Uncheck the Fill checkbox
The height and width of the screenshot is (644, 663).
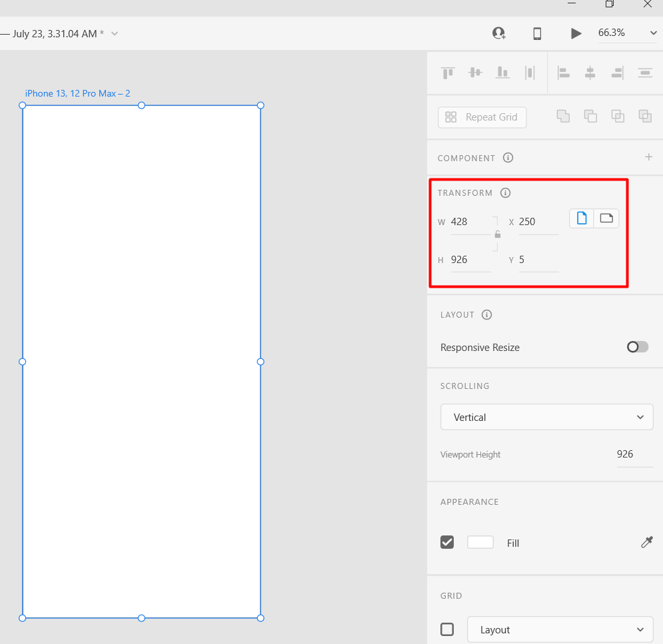[447, 542]
